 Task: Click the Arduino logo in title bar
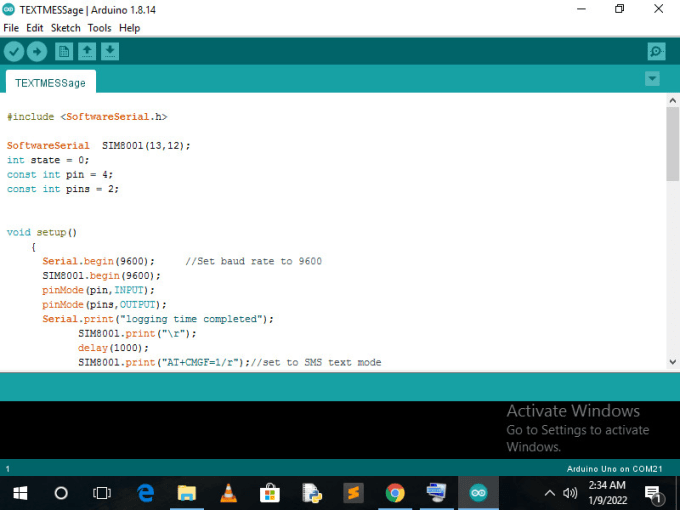(9, 10)
